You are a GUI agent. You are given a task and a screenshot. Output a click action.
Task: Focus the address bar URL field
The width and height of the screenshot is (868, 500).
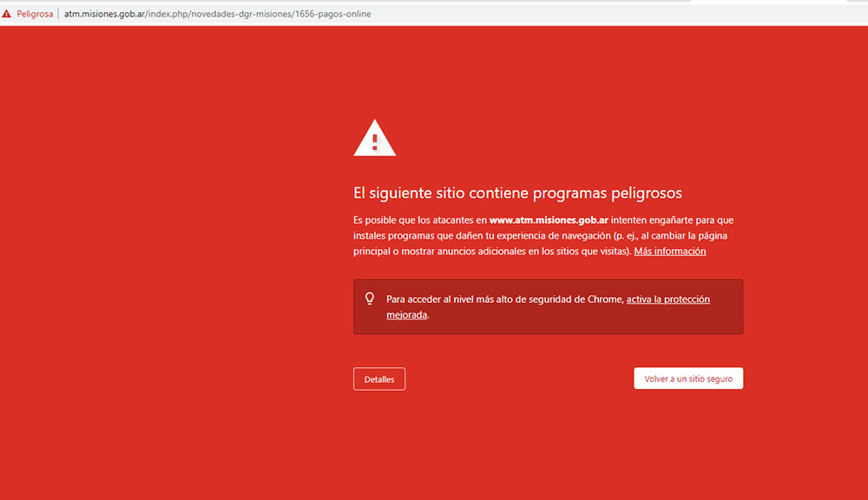[x=521, y=14]
